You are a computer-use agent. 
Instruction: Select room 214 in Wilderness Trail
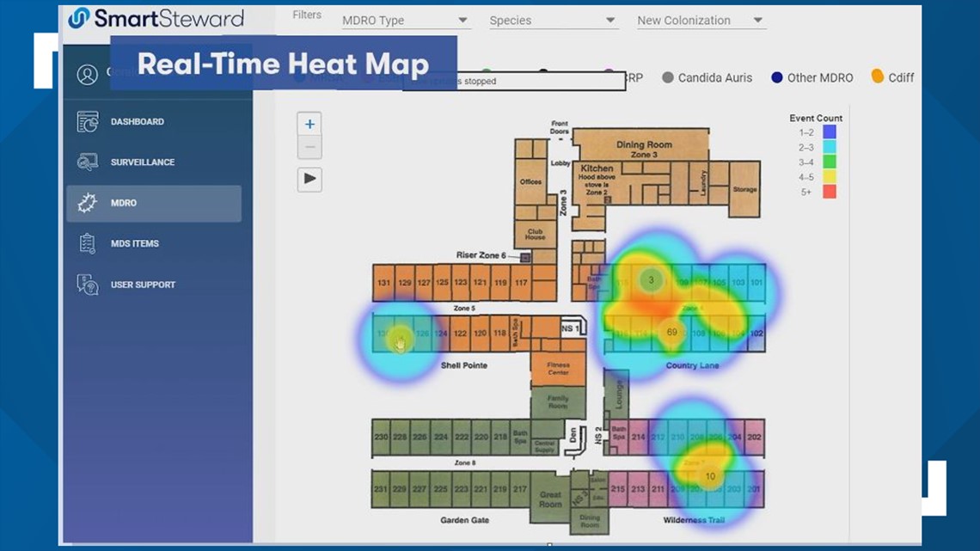638,437
